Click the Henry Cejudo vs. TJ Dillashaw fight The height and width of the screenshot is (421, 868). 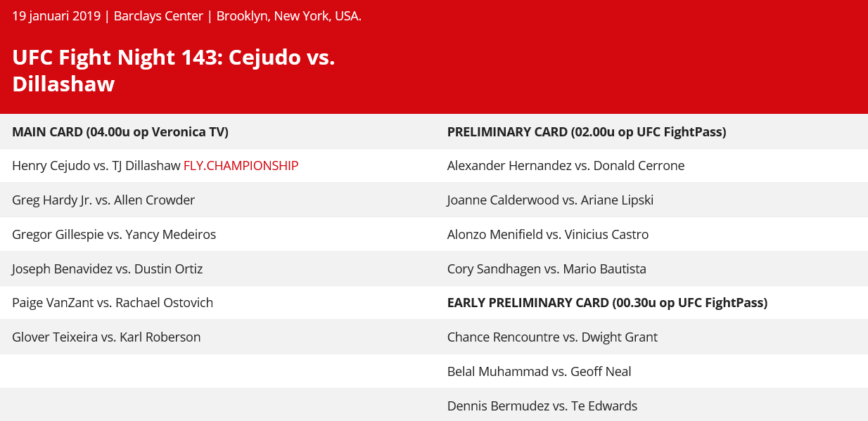coord(96,166)
